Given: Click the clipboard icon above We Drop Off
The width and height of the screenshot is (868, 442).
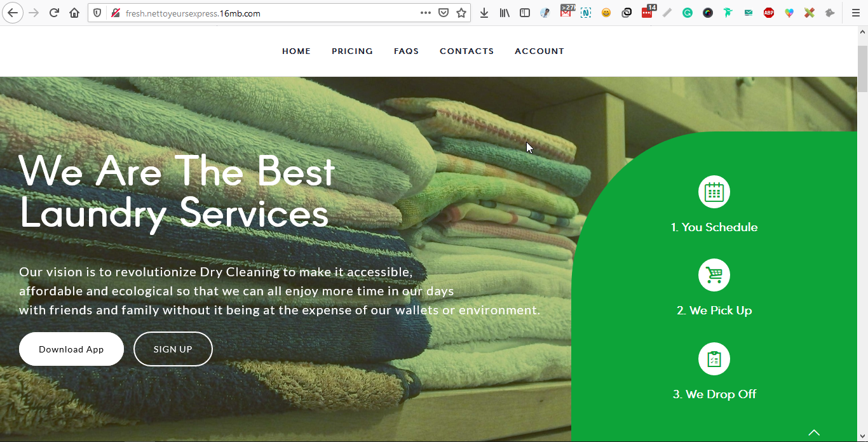Looking at the screenshot, I should [x=714, y=359].
